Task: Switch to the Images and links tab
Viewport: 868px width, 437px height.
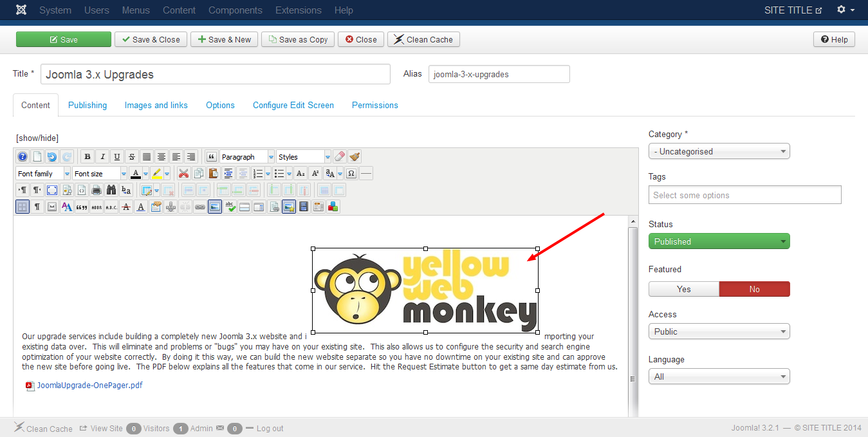Action: [x=156, y=105]
